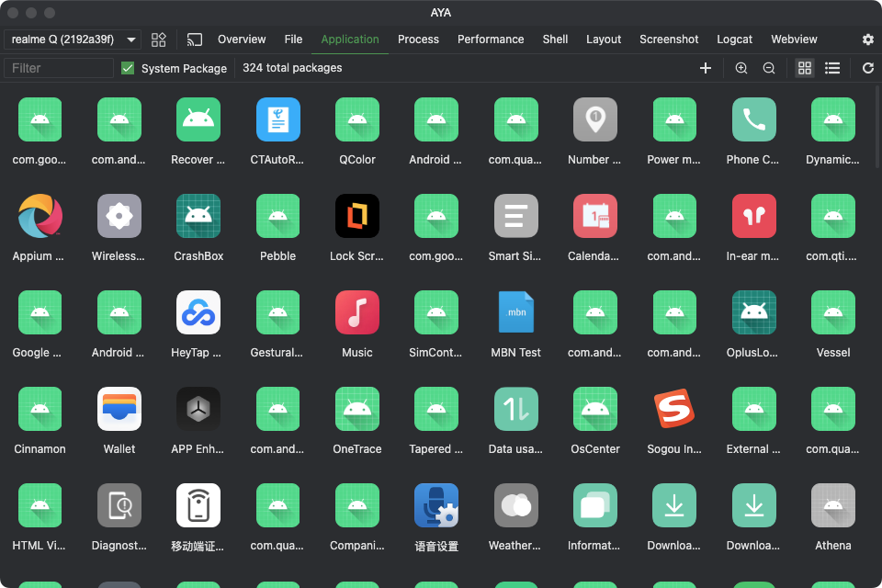Open the Recover ... app icon
The width and height of the screenshot is (882, 588).
click(x=198, y=119)
